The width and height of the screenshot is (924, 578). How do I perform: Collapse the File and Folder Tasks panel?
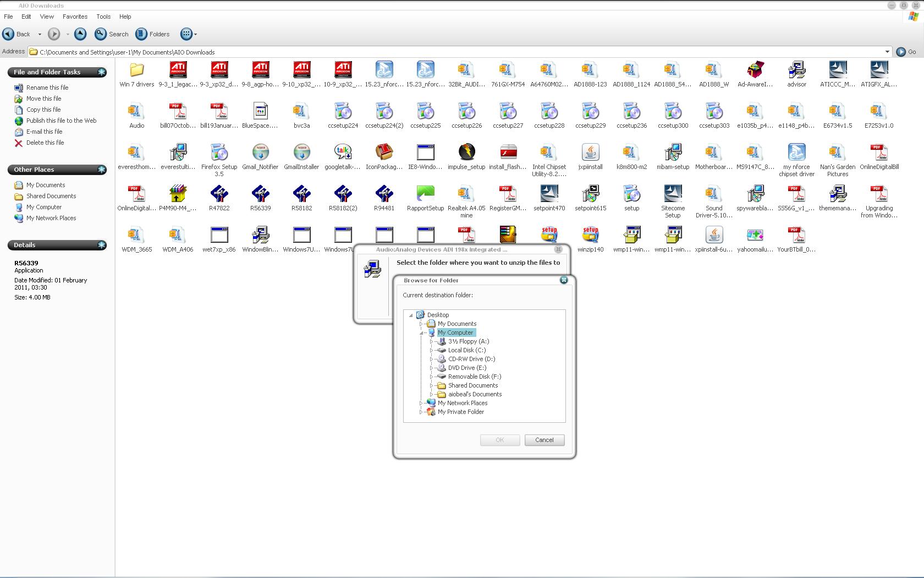[x=102, y=72]
